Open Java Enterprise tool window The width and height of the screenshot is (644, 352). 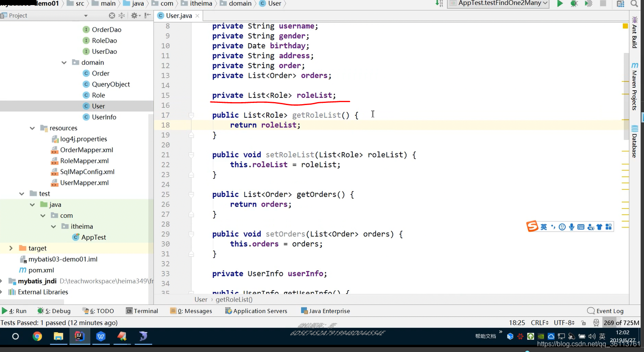point(325,311)
